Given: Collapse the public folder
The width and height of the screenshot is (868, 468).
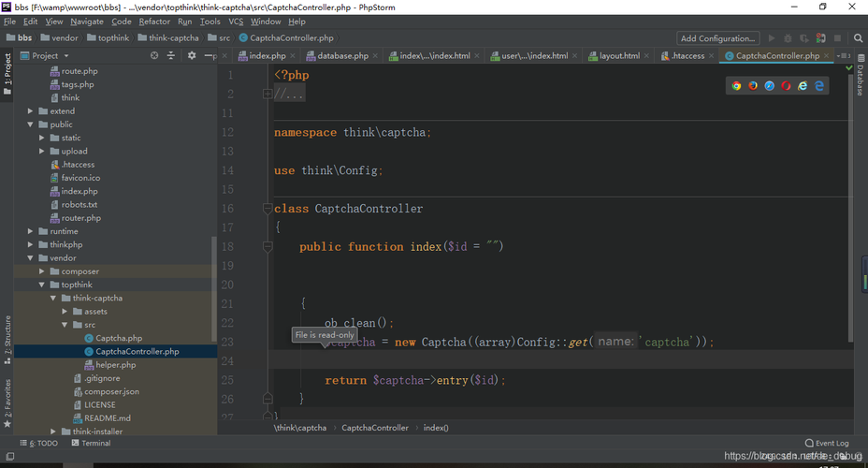Looking at the screenshot, I should pyautogui.click(x=31, y=124).
